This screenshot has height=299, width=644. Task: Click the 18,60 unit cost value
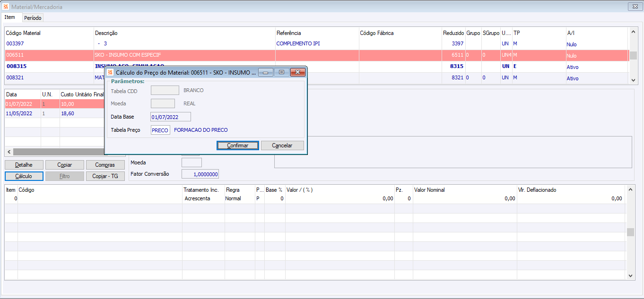tap(68, 113)
